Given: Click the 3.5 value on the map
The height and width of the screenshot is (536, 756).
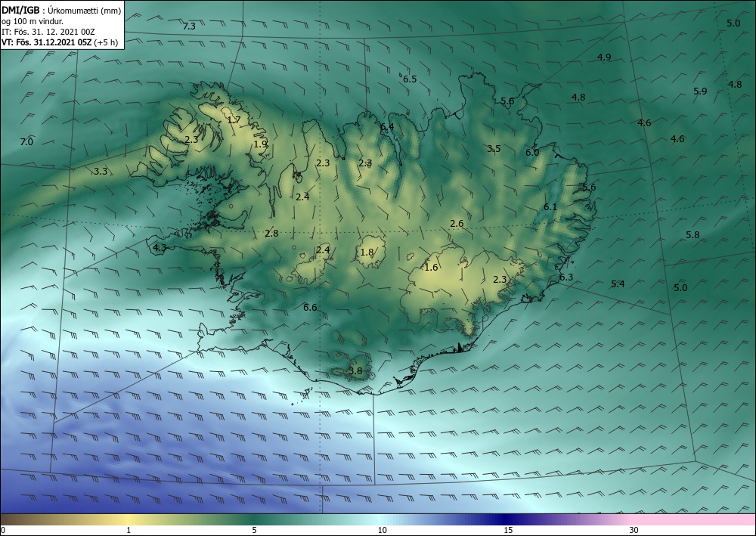Looking at the screenshot, I should (494, 148).
